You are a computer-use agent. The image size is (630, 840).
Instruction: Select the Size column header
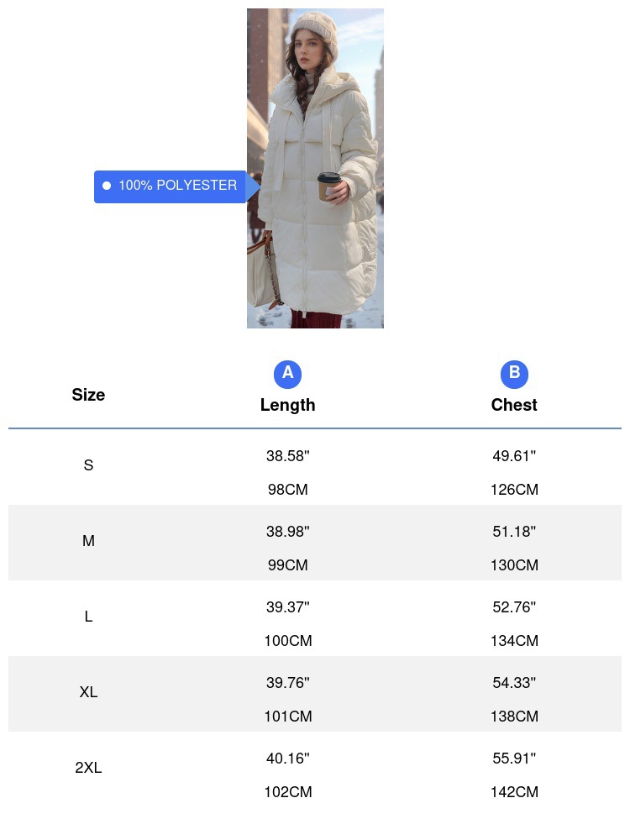point(88,395)
